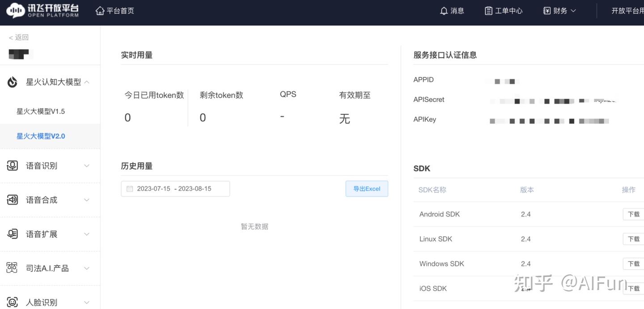Click the 版本 column header
The height and width of the screenshot is (309, 644).
pyautogui.click(x=527, y=190)
